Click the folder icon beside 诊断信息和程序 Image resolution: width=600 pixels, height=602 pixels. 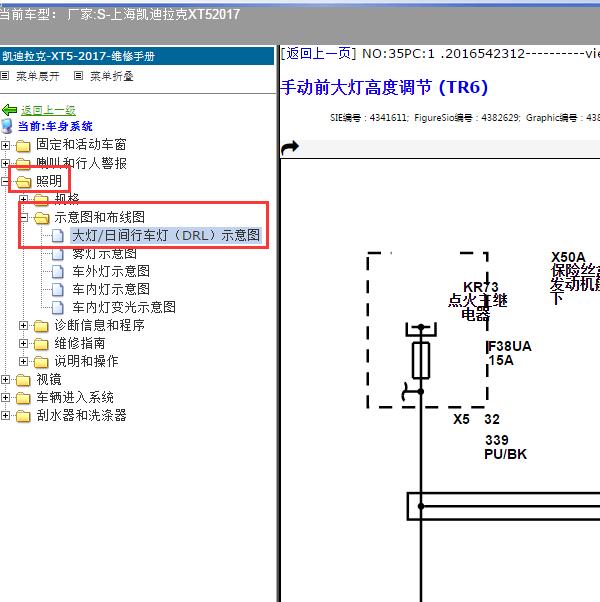41,326
